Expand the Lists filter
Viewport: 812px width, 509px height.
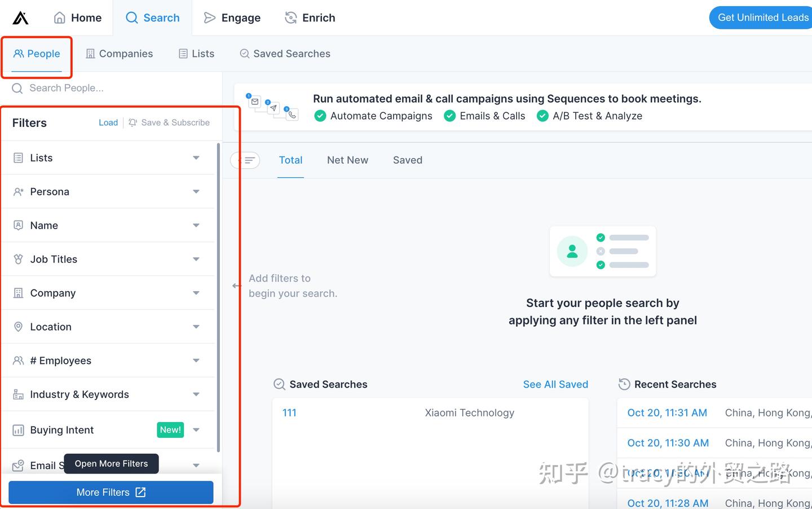pos(196,157)
